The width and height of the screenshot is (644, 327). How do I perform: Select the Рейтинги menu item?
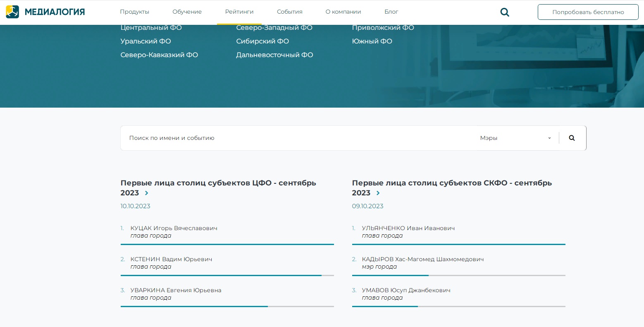coord(239,12)
